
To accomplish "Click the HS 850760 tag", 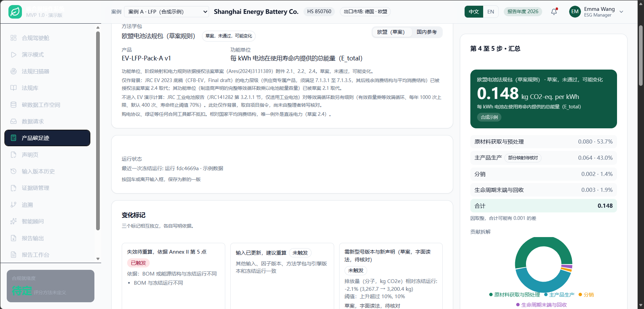I will click(x=319, y=11).
